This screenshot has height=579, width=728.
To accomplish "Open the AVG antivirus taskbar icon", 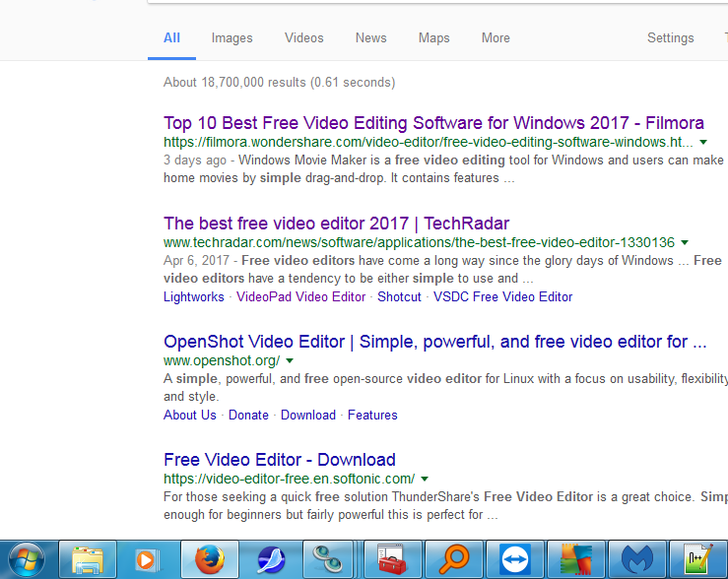I will pyautogui.click(x=575, y=560).
